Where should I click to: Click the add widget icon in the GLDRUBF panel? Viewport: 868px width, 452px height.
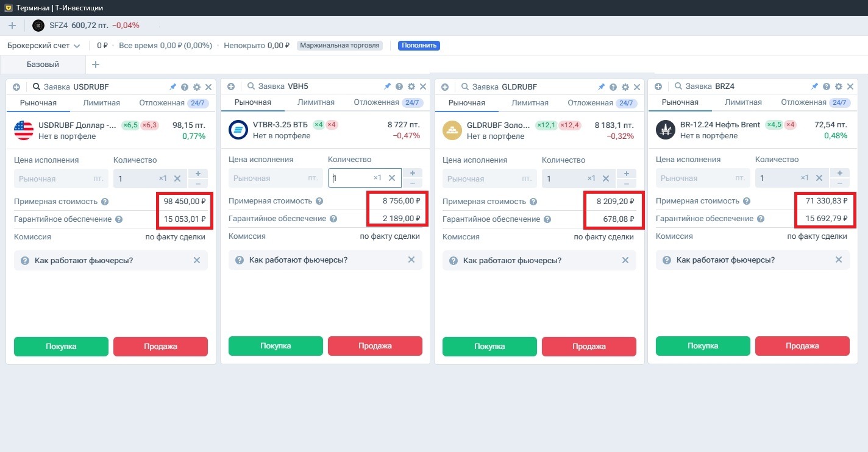pos(445,87)
